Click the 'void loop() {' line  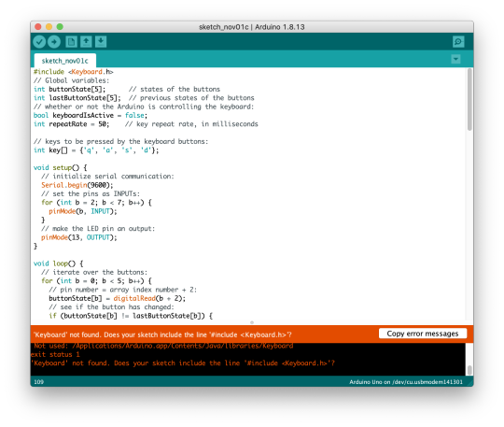(58, 263)
